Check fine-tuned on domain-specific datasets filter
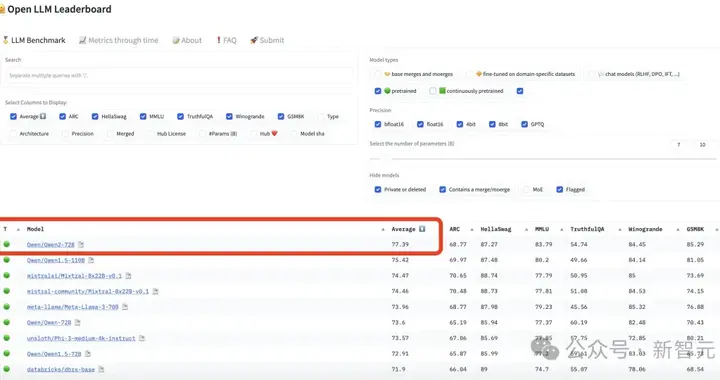The width and height of the screenshot is (720, 380). (469, 74)
